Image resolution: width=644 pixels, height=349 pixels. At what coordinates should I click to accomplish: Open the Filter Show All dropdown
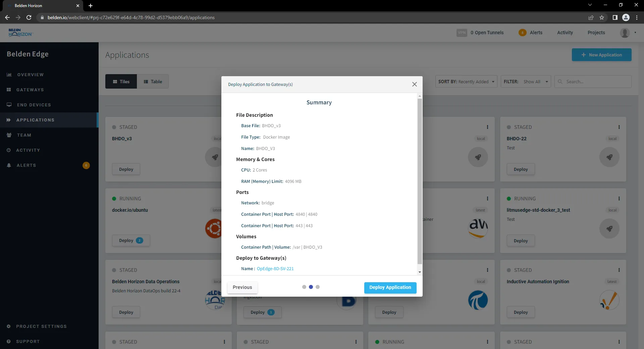pyautogui.click(x=526, y=82)
